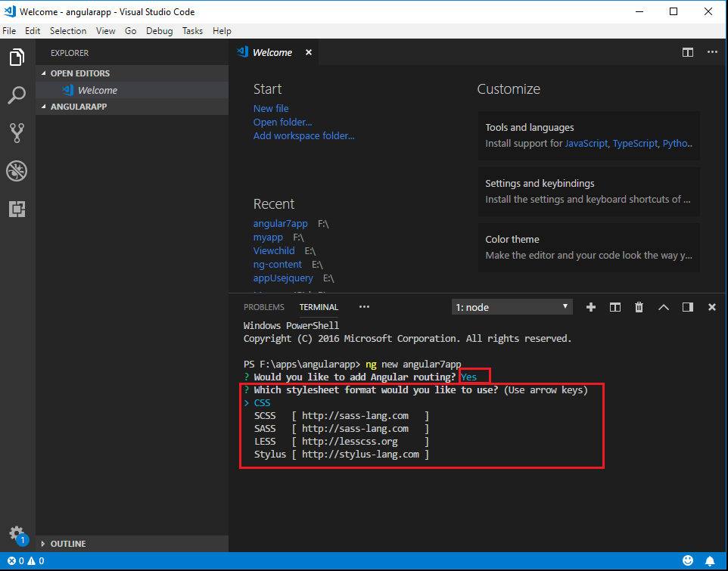Maximize terminal panel with up chevron
The width and height of the screenshot is (728, 571).
[664, 307]
